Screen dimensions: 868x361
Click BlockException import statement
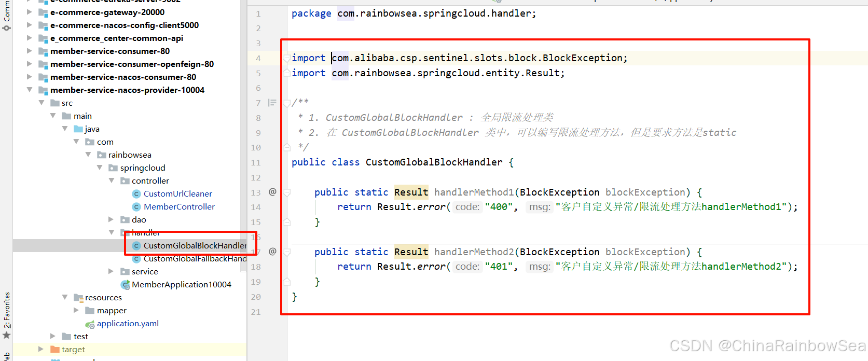pos(459,58)
